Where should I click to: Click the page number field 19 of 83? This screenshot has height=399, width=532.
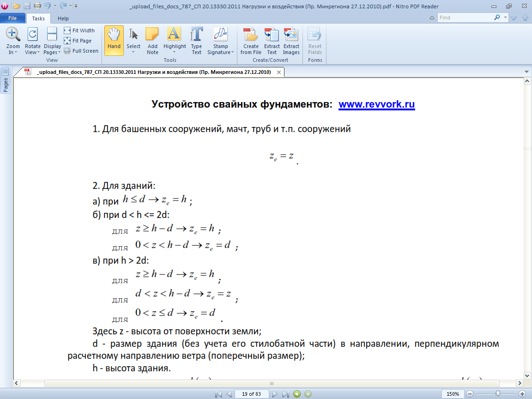tap(251, 394)
